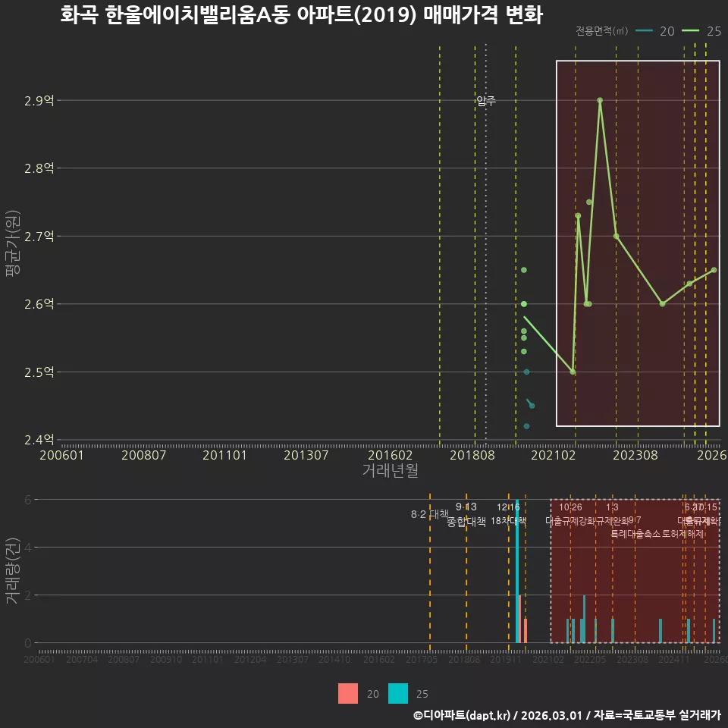Screen dimensions: 728x728
Task: Click the topmost green scatter dot near 201911
Action: click(x=524, y=270)
